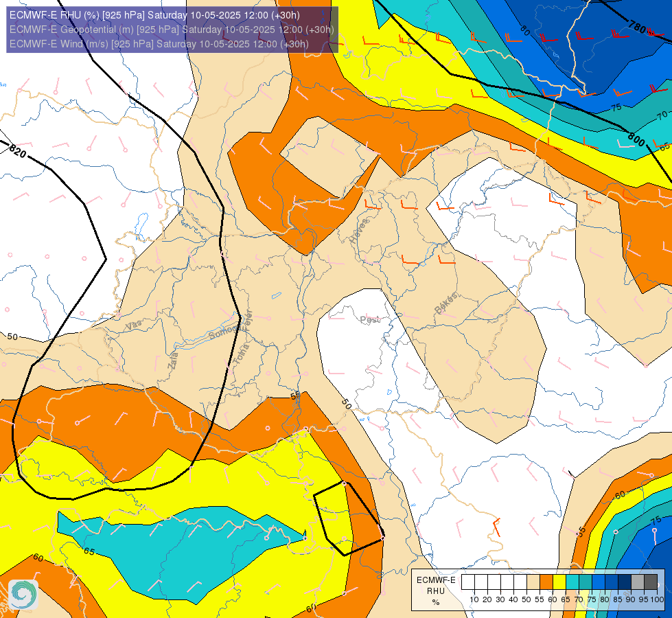Image resolution: width=672 pixels, height=618 pixels.
Task: Click the legend tick value 30
Action: (500, 600)
